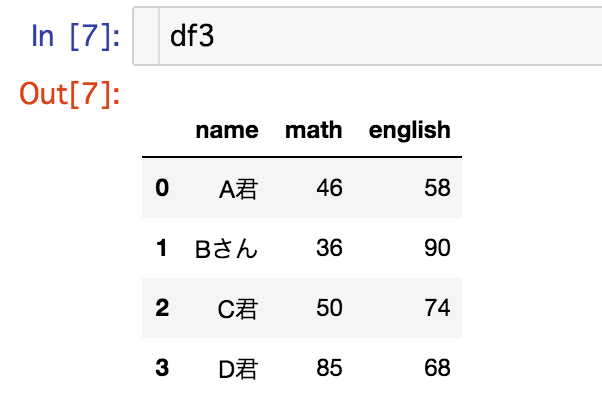
Task: Click the name column header
Action: click(227, 130)
